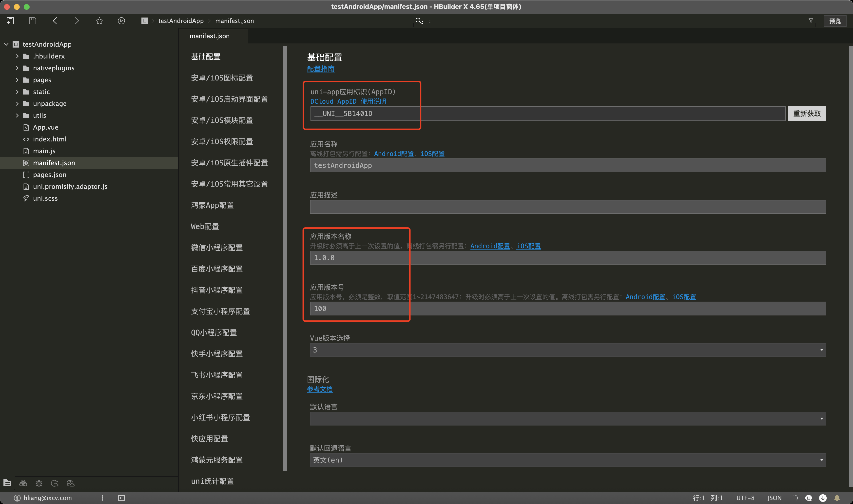Click the 应用描述 input field
The height and width of the screenshot is (504, 853).
[567, 207]
